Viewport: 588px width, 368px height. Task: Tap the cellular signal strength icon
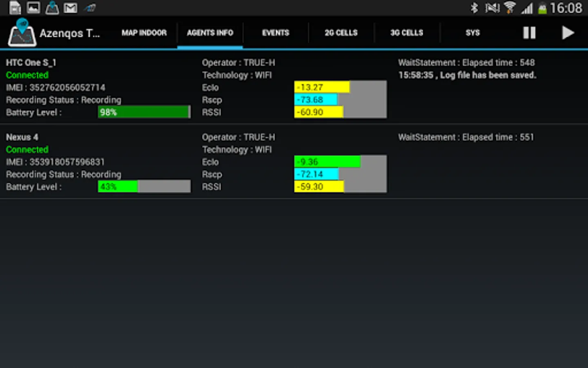click(x=527, y=8)
